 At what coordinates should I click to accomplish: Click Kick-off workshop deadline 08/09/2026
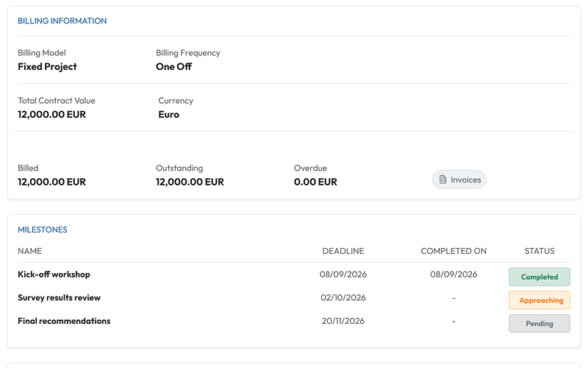click(343, 274)
